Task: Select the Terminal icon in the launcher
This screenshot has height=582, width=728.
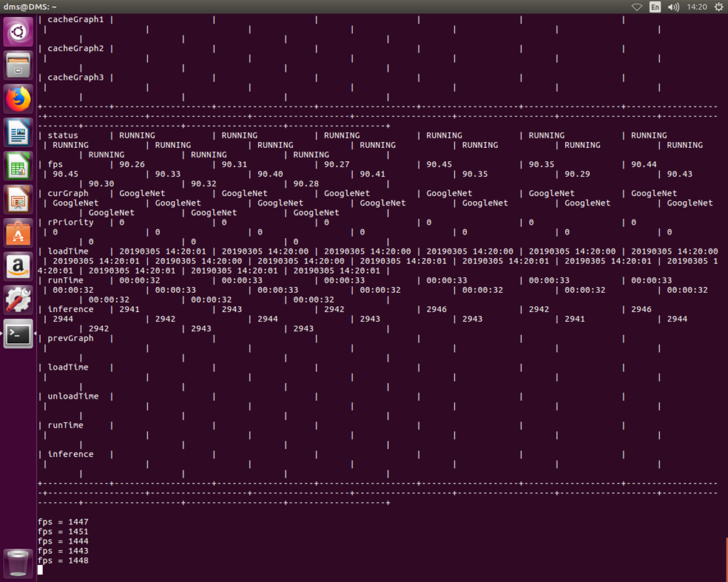Action: point(18,333)
